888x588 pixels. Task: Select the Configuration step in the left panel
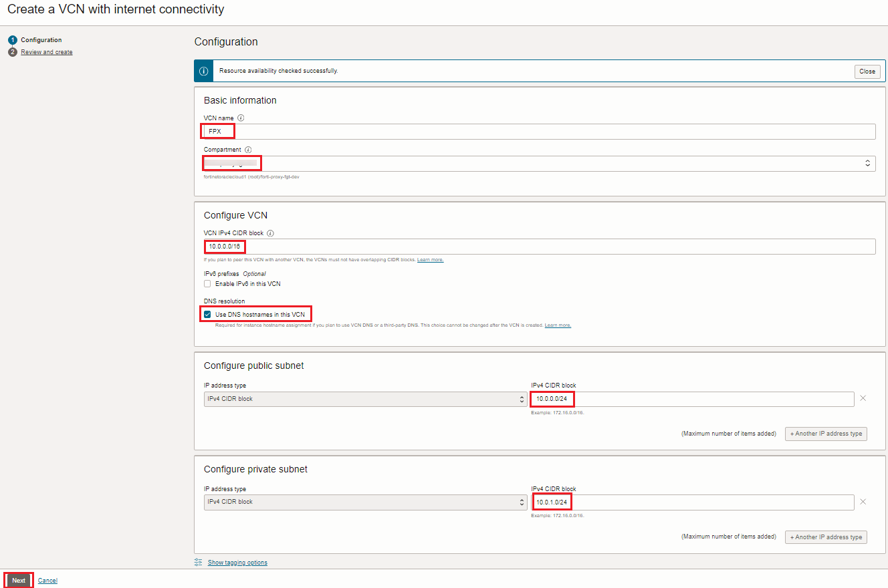click(40, 39)
